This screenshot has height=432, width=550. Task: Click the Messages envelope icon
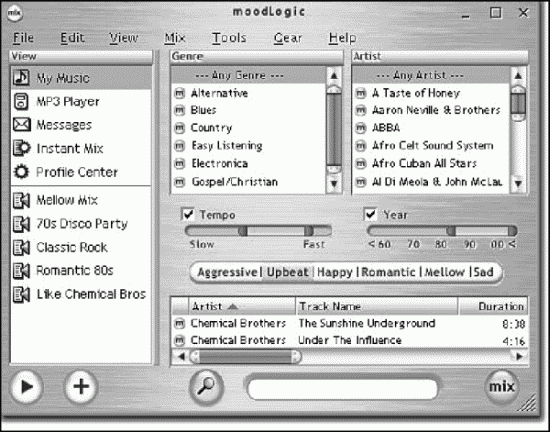(21, 124)
